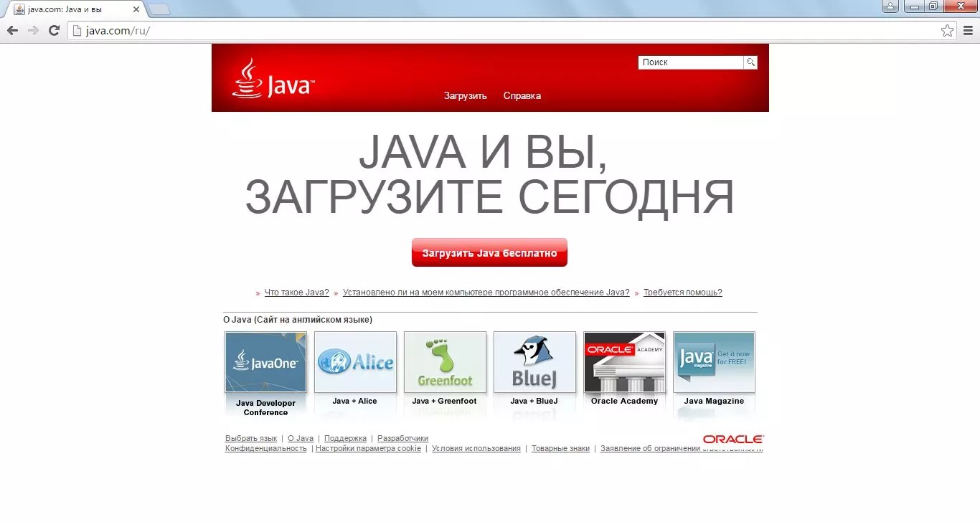This screenshot has height=522, width=980.
Task: Open the Разработчики footer link
Action: tap(402, 439)
